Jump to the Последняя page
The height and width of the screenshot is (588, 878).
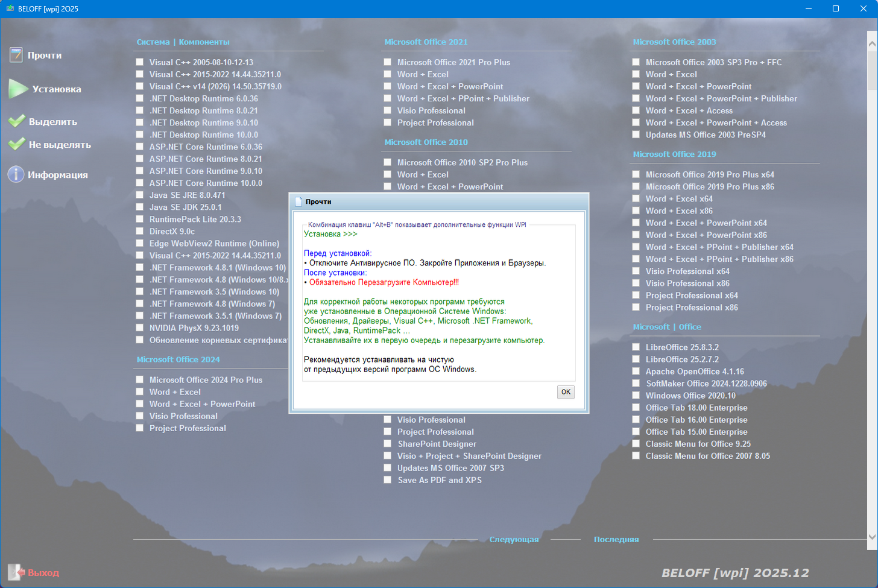616,539
